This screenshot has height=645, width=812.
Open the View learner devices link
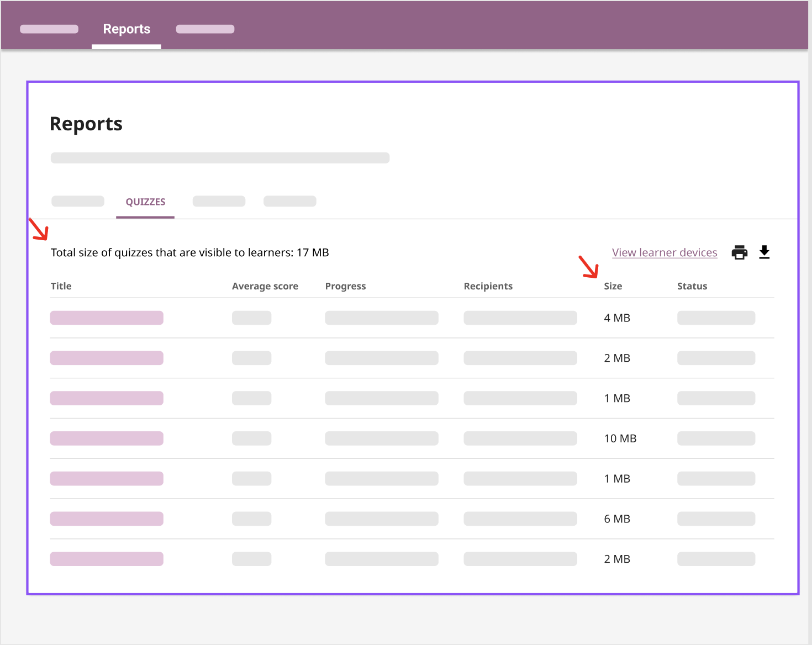coord(665,252)
